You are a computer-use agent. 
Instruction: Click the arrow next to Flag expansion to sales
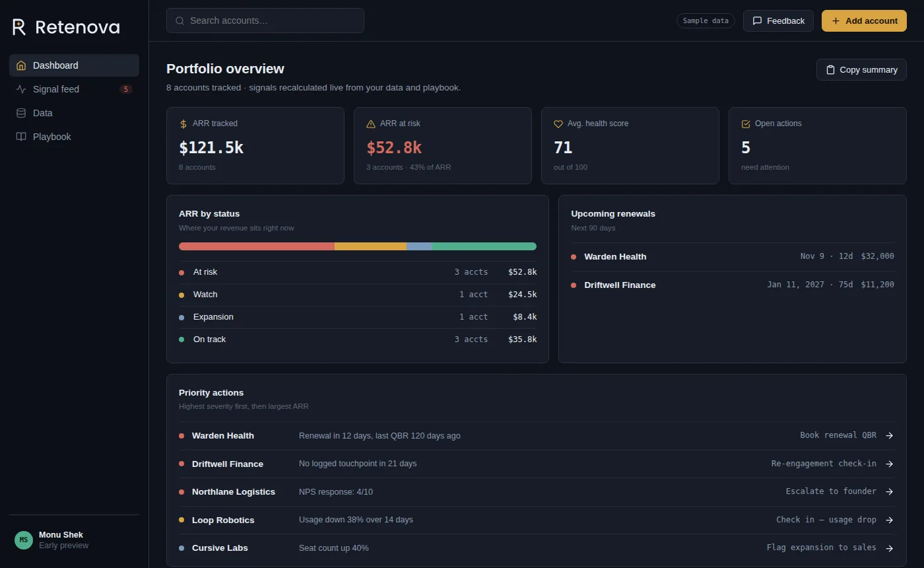[890, 548]
